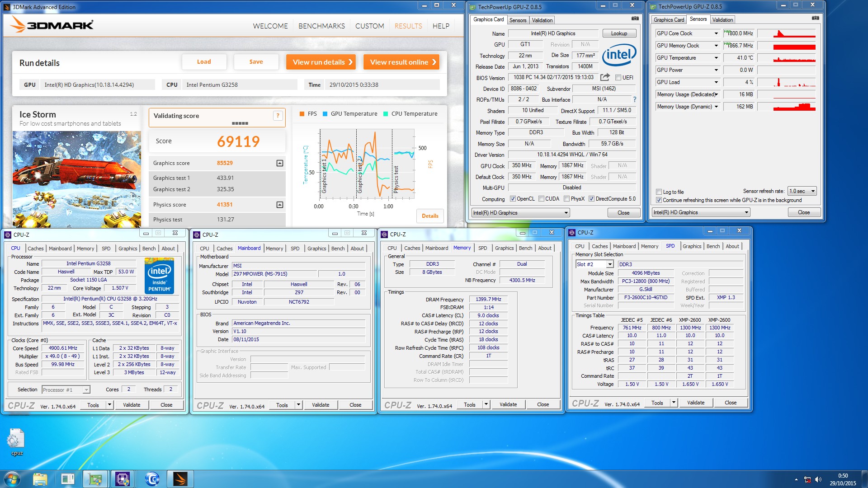Click View result online button
This screenshot has width=868, height=488.
coord(401,62)
